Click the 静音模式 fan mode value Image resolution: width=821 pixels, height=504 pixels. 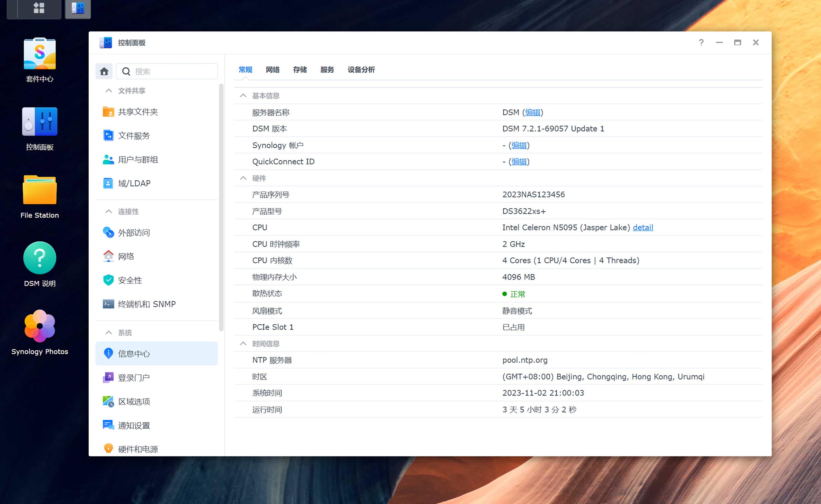[x=517, y=311]
